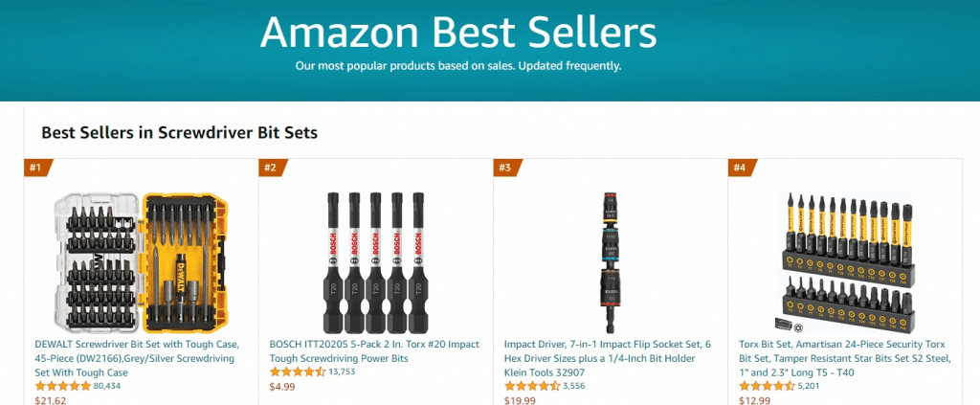Image resolution: width=980 pixels, height=405 pixels.
Task: Click star rating of DEWALT bit set
Action: click(x=63, y=386)
